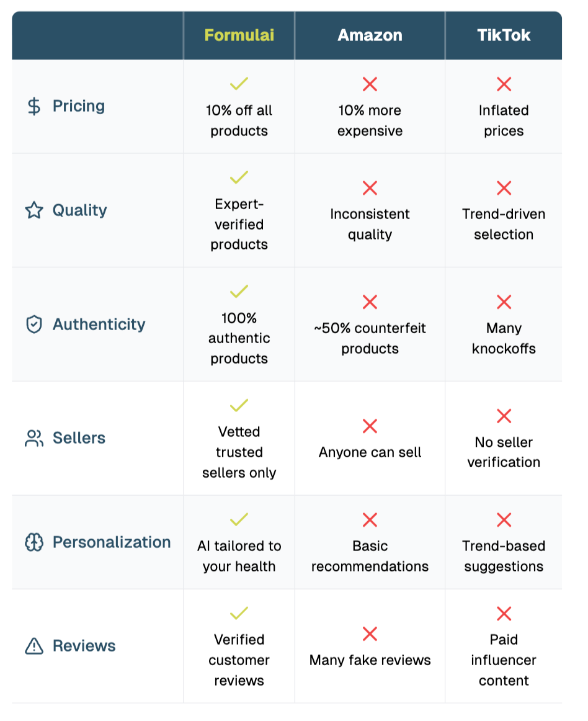Click the red X above 'Inflated prices'
588x721 pixels.
pos(504,84)
